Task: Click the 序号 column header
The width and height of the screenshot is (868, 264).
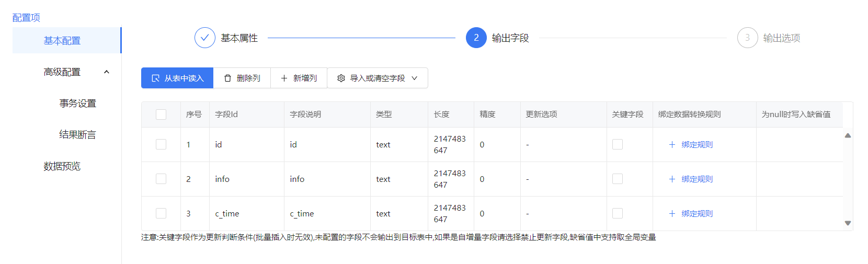Action: 194,114
